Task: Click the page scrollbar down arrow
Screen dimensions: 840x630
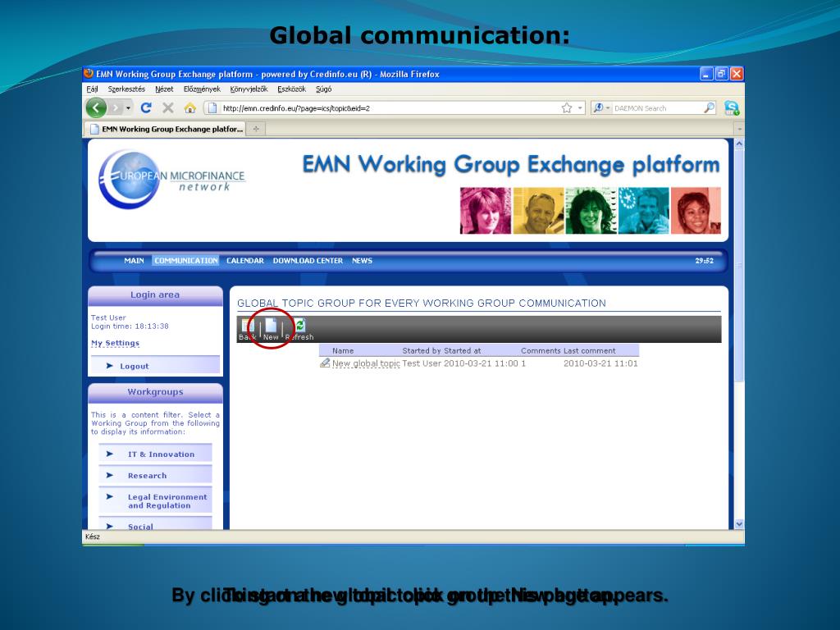Action: click(739, 524)
